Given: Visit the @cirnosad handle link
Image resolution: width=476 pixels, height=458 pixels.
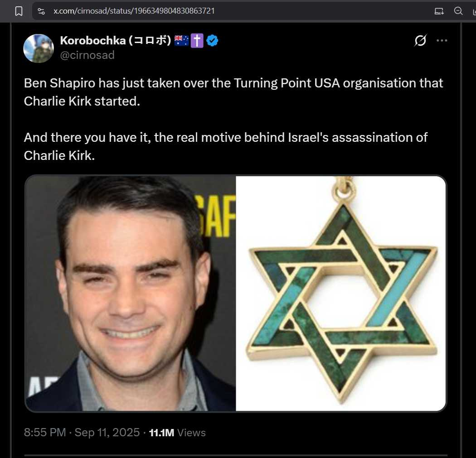Looking at the screenshot, I should tap(87, 55).
